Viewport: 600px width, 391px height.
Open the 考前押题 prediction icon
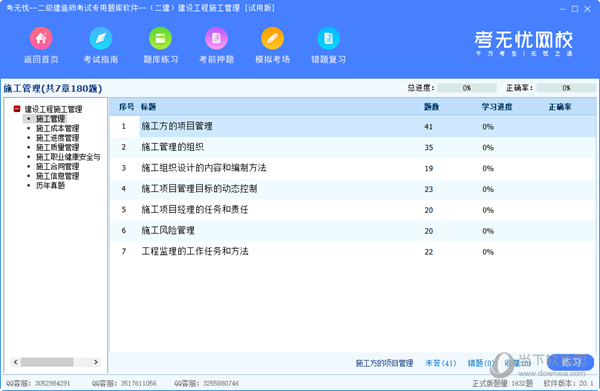pos(217,39)
